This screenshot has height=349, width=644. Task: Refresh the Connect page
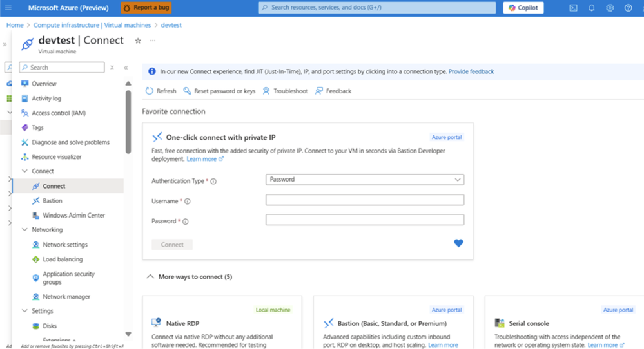(161, 91)
